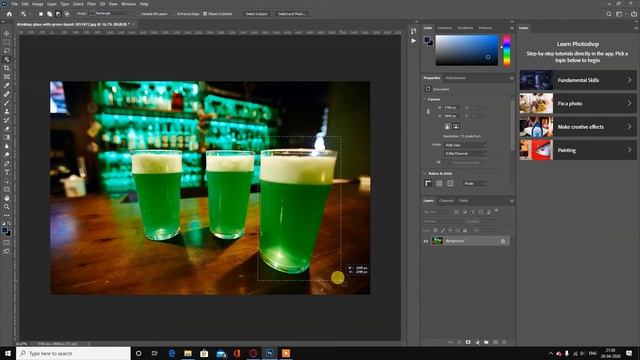Click the New adjustment layer icon
Image resolution: width=640 pixels, height=360 pixels.
[477, 342]
